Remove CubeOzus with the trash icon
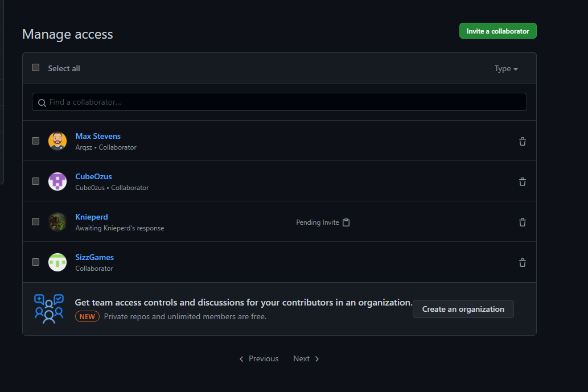 pyautogui.click(x=522, y=182)
